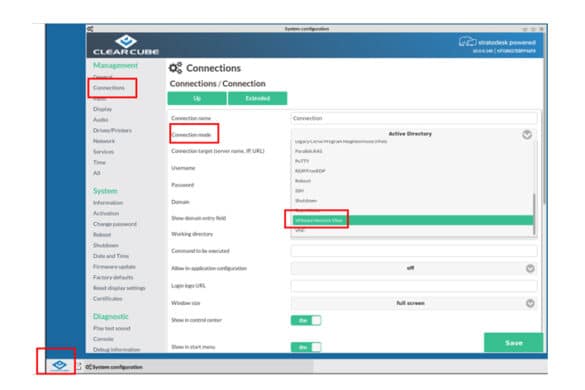
Task: Open Audio in Management sidebar
Action: point(100,119)
